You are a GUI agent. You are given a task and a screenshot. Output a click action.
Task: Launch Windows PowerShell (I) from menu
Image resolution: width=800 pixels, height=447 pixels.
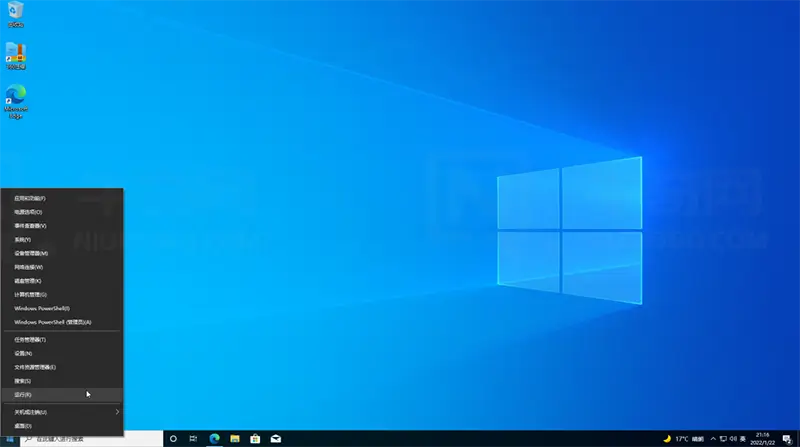coord(62,309)
